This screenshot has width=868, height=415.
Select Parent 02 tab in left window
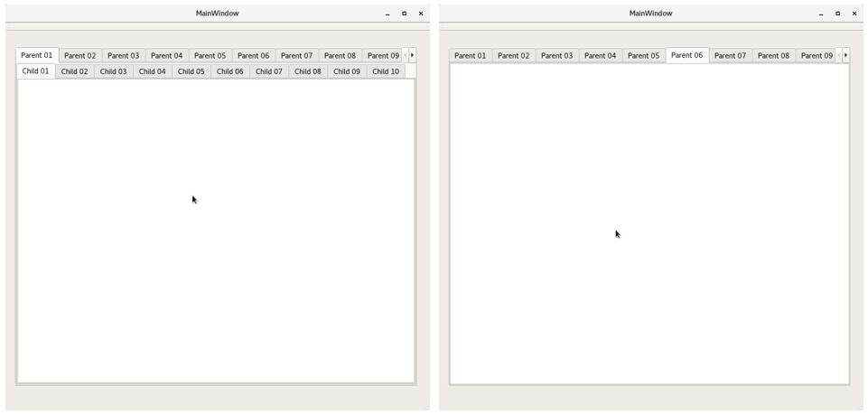[x=80, y=55]
